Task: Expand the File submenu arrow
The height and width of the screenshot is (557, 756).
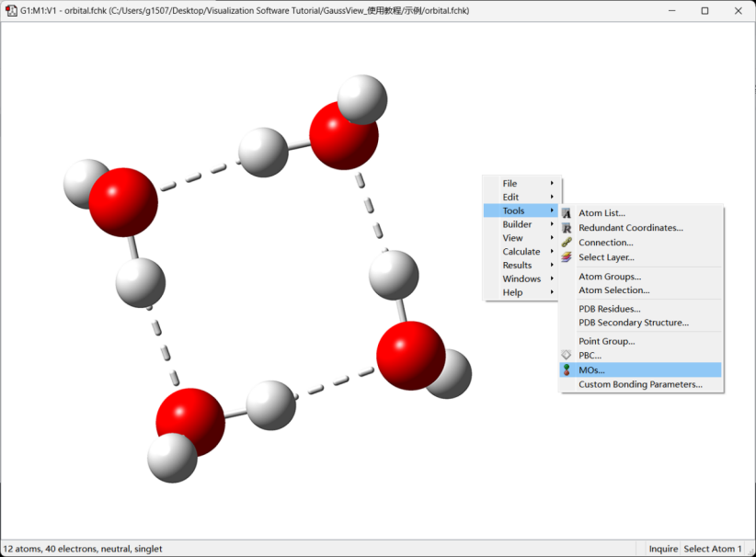Action: point(552,184)
